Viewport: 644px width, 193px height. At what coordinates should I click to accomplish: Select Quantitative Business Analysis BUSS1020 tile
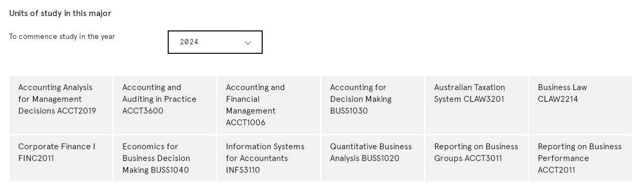click(372, 158)
